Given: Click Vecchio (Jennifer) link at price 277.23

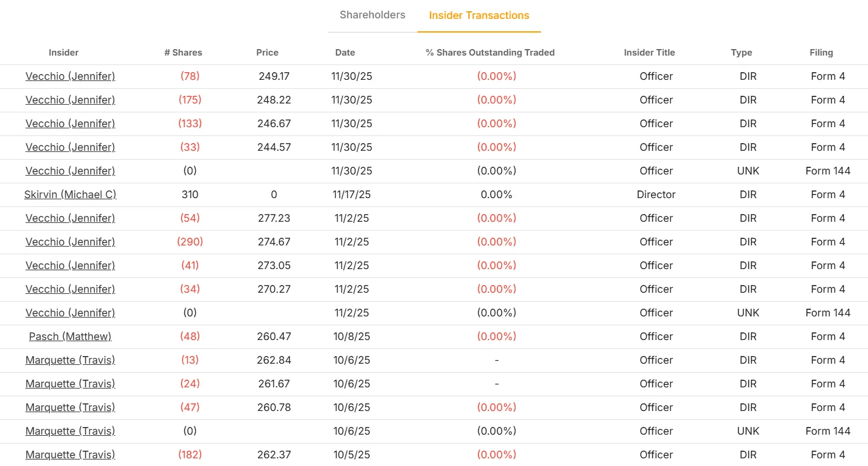Looking at the screenshot, I should coord(70,218).
